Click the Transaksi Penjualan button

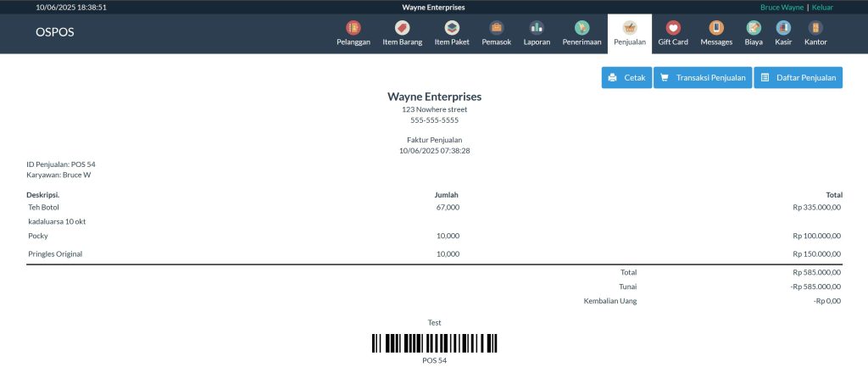[x=702, y=78]
